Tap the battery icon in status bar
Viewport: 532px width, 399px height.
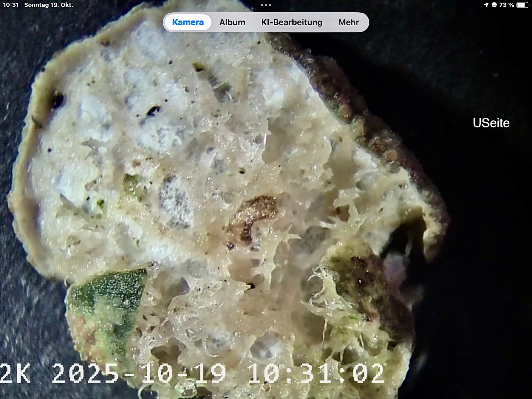point(522,5)
